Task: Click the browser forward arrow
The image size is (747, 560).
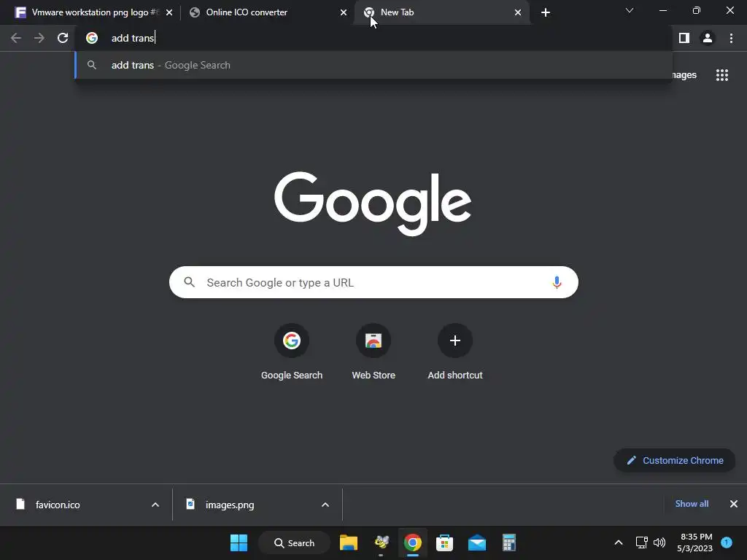Action: pyautogui.click(x=39, y=38)
